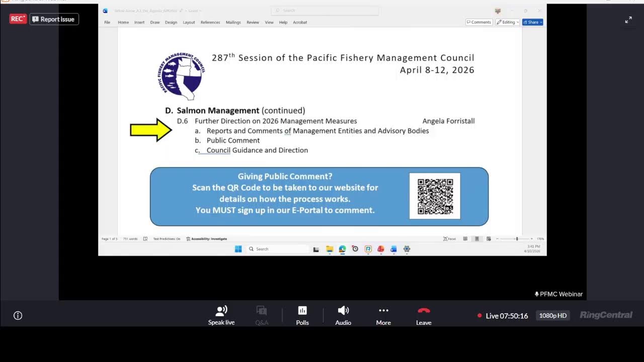Click the zoom in plus button
Image resolution: width=644 pixels, height=362 pixels.
coord(532,239)
